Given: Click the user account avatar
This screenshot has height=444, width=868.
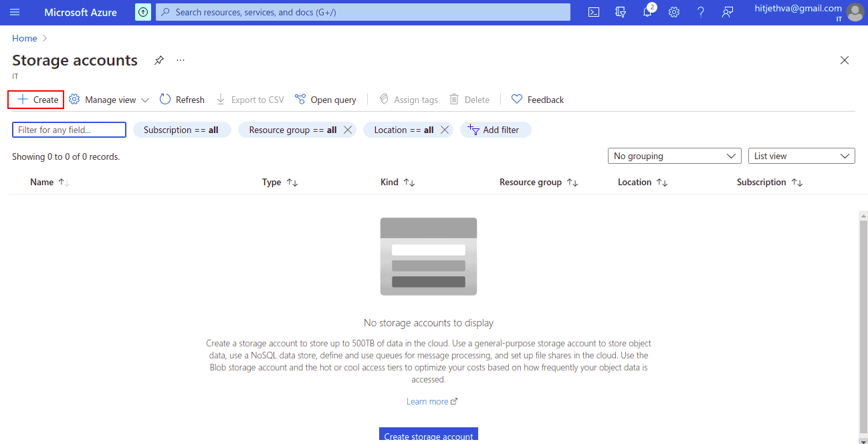Looking at the screenshot, I should pos(855,12).
